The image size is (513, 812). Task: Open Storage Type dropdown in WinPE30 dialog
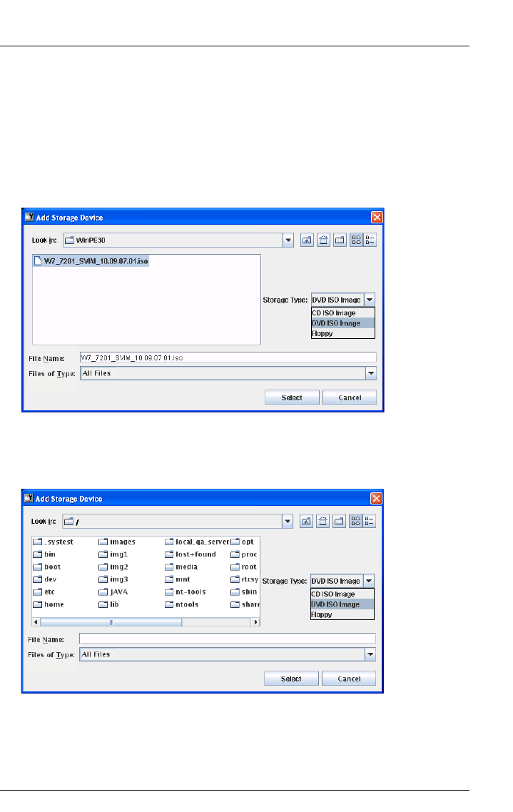[x=369, y=300]
